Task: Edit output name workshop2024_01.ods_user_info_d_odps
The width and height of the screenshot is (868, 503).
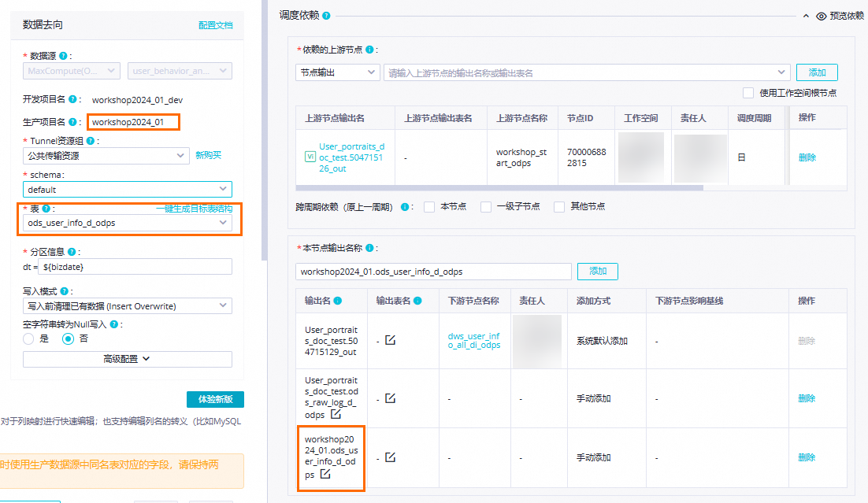Action: 325,474
